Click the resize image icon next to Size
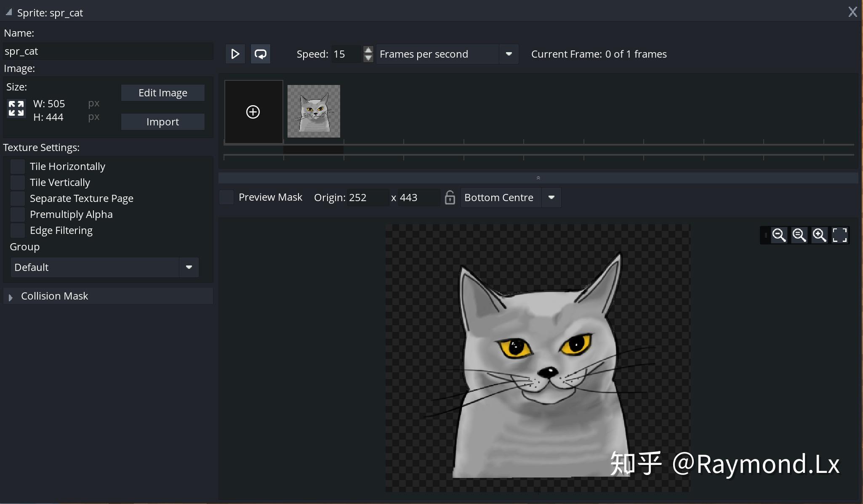863x504 pixels. 16,109
